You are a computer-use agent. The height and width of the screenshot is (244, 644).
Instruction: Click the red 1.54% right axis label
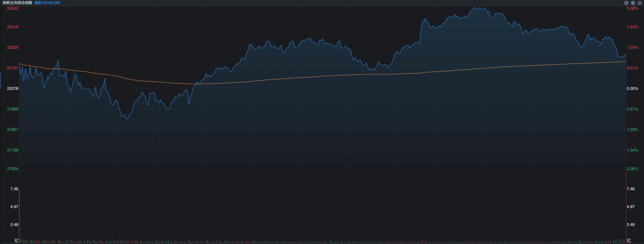632,27
